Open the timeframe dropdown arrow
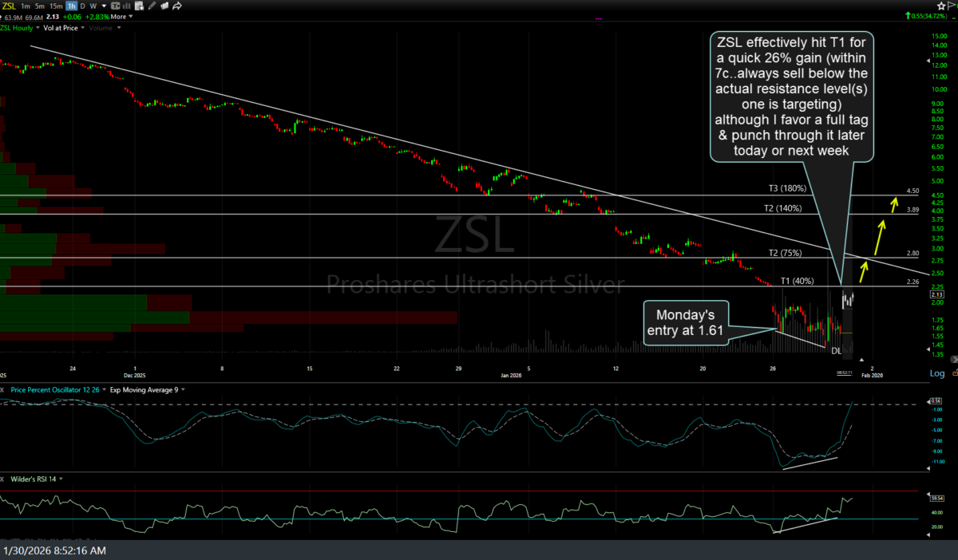 pos(104,6)
